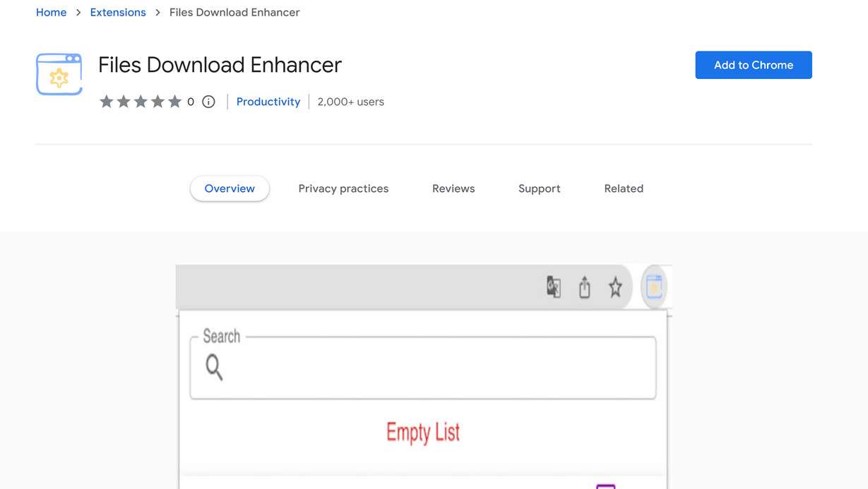Open the Support tab
This screenshot has width=868, height=489.
point(539,188)
